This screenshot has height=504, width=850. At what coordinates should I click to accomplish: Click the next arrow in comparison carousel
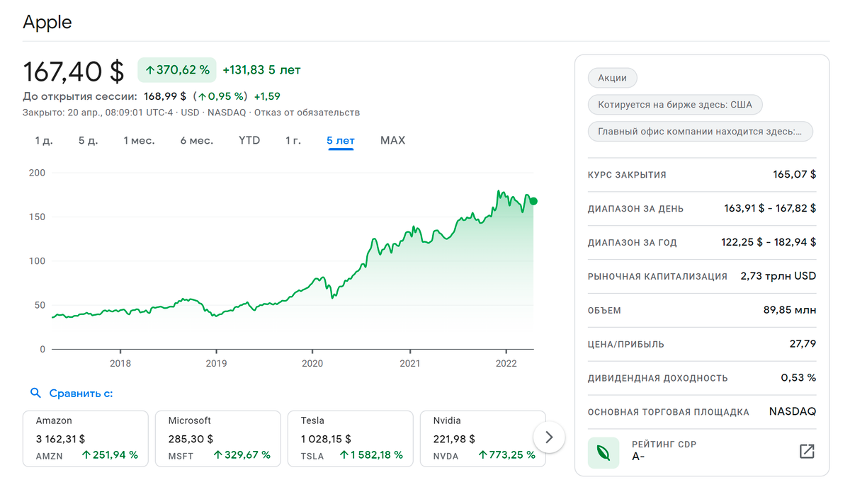point(548,437)
